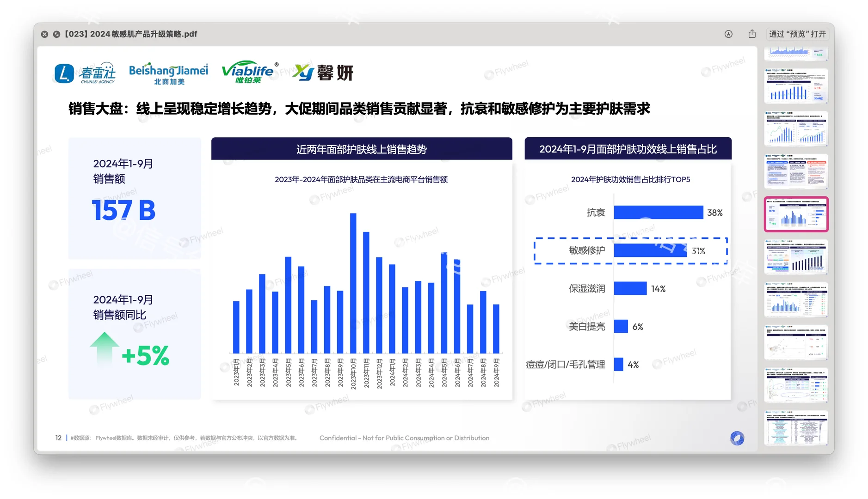Click the 通过“预览”打开 button
The height and width of the screenshot is (499, 868).
[x=797, y=34]
